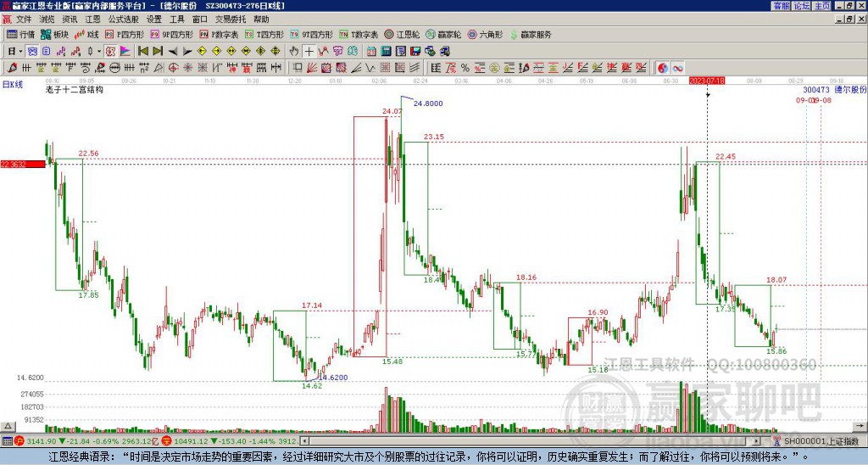Viewport: 868px width, 465px height.
Task: Click the 2023.07.18 date marker
Action: [x=707, y=81]
